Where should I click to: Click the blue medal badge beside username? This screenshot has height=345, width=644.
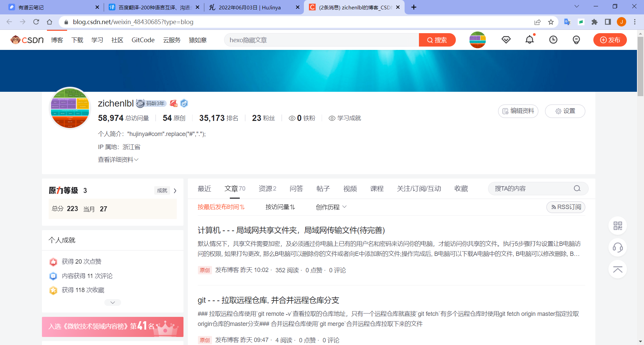point(184,103)
